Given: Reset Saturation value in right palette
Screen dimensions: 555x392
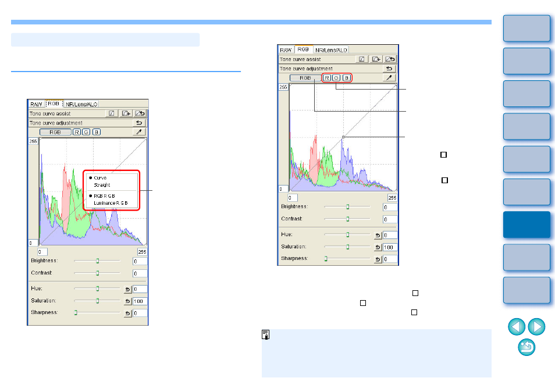Looking at the screenshot, I should pos(378,247).
